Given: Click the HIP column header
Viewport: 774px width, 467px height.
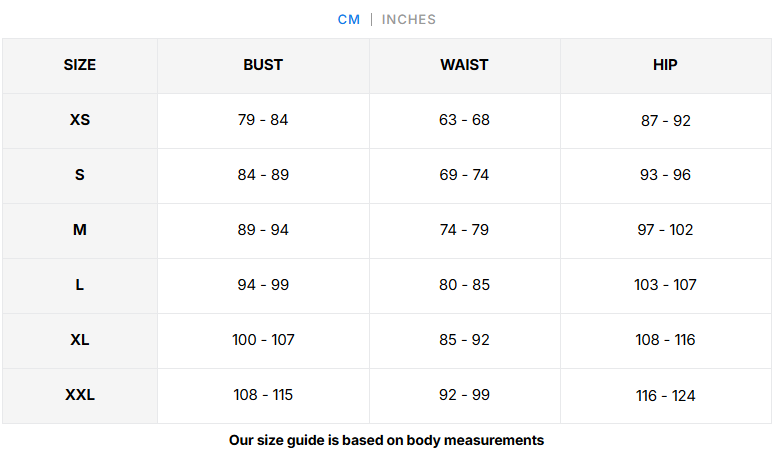Looking at the screenshot, I should (x=665, y=65).
